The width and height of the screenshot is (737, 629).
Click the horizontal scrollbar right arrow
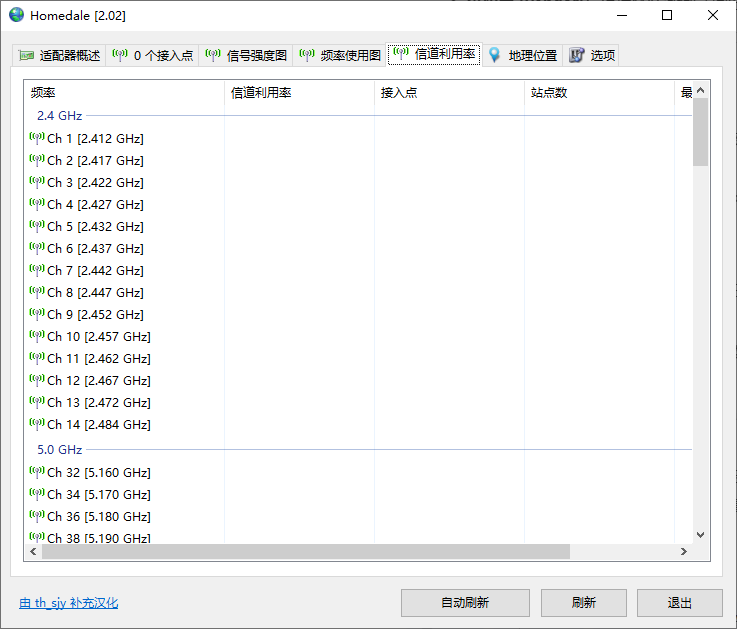point(684,551)
